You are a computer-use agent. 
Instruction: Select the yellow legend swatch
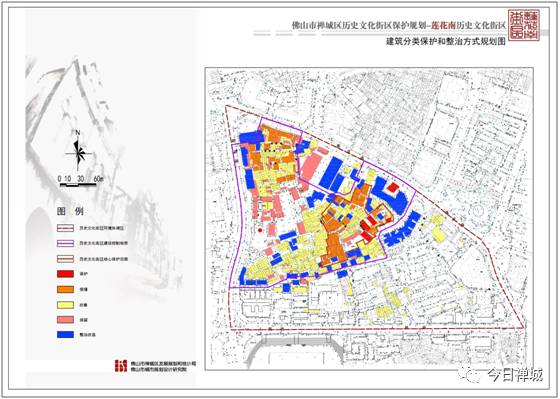pos(65,305)
